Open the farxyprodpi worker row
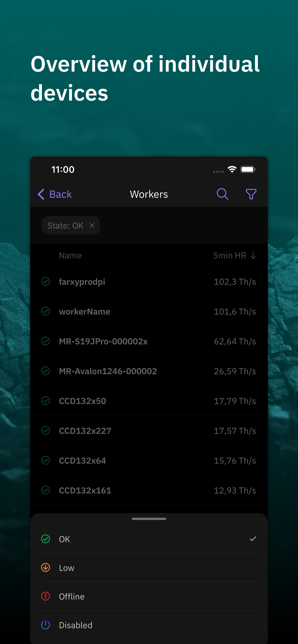298x644 pixels. [149, 282]
